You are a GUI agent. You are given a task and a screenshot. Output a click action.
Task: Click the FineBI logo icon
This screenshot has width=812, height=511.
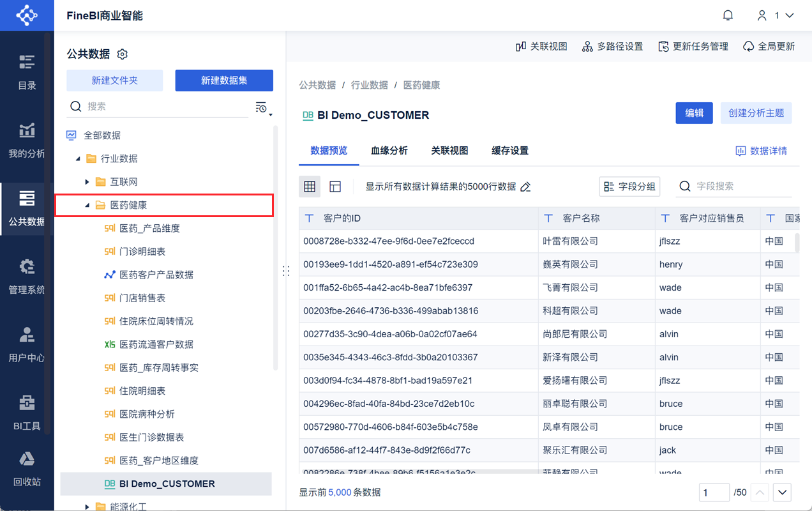[x=27, y=15]
